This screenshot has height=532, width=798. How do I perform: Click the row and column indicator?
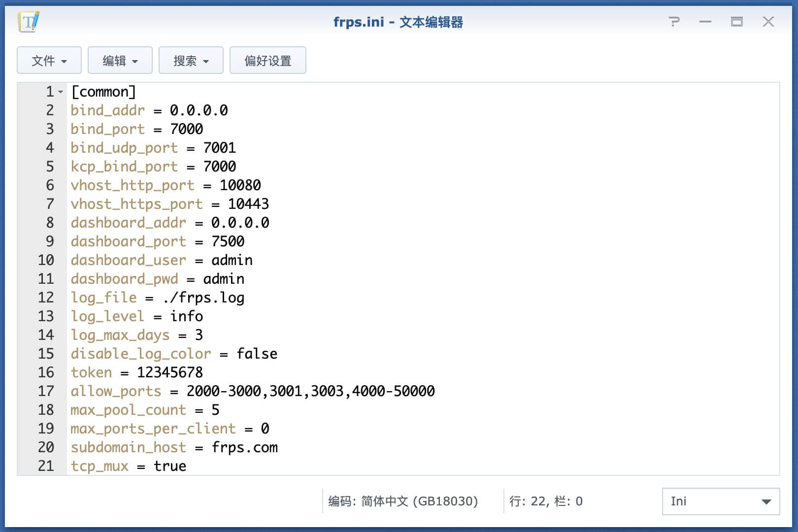click(x=546, y=501)
